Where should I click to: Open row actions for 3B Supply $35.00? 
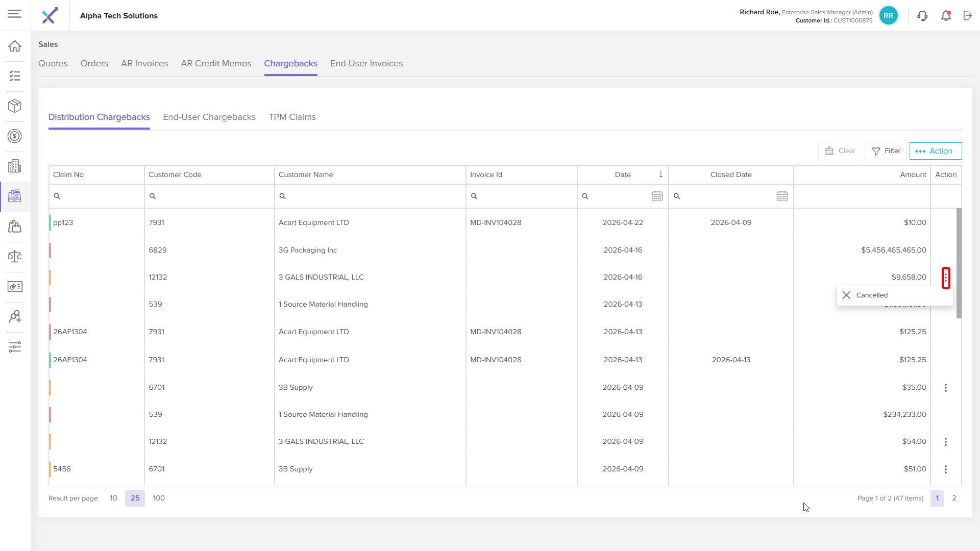coord(946,388)
